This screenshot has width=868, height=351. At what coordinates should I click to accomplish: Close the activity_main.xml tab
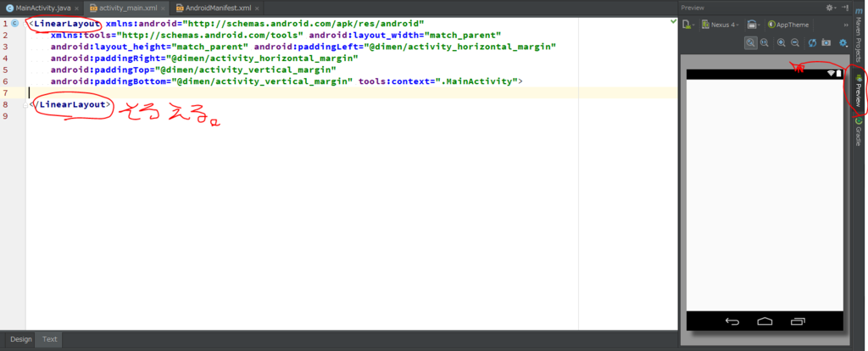coord(163,8)
